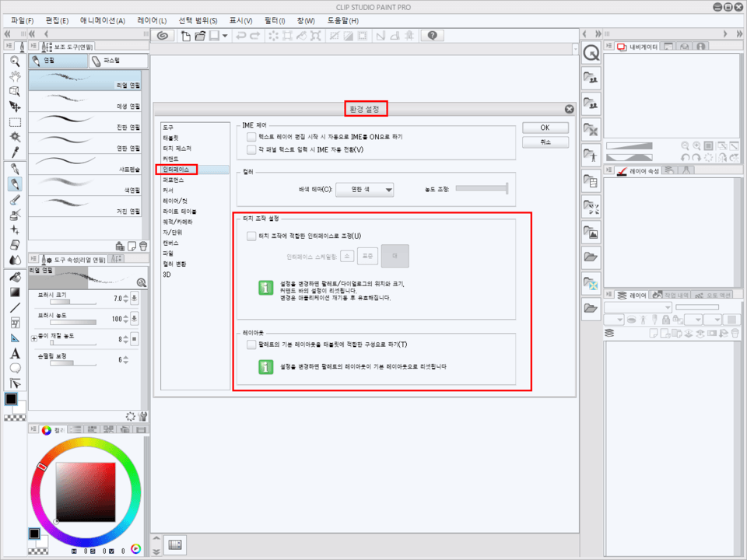Screen dimensions: 747x560
Task: Click the trash icon under brush list
Action: 143,247
